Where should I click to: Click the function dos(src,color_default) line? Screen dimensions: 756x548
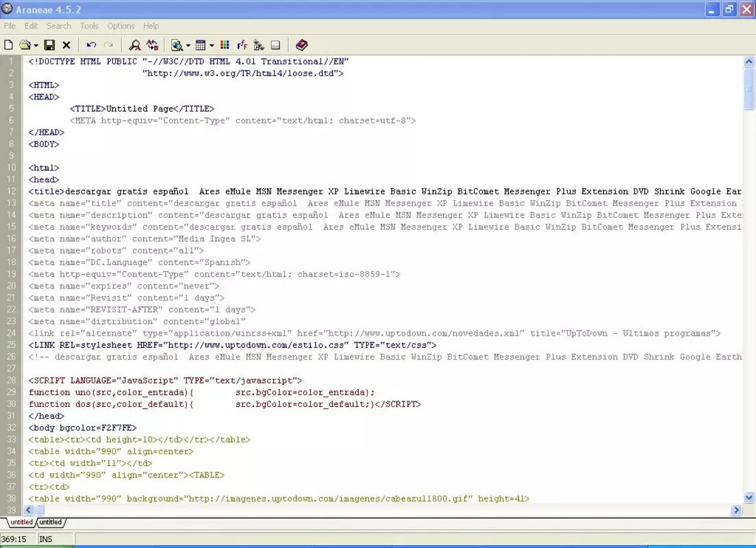point(224,403)
